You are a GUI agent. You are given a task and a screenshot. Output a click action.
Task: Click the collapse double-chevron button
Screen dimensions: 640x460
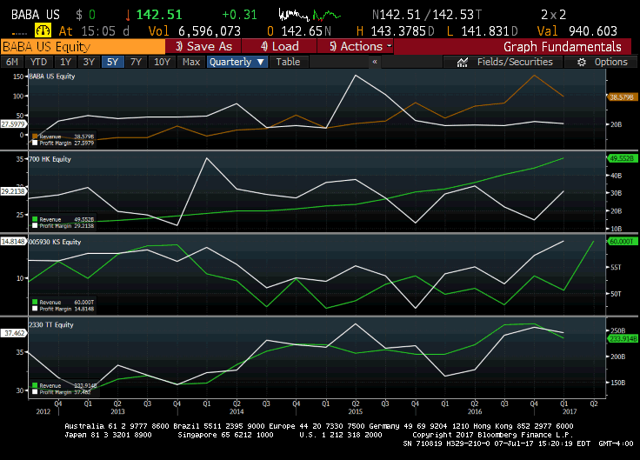[x=375, y=62]
